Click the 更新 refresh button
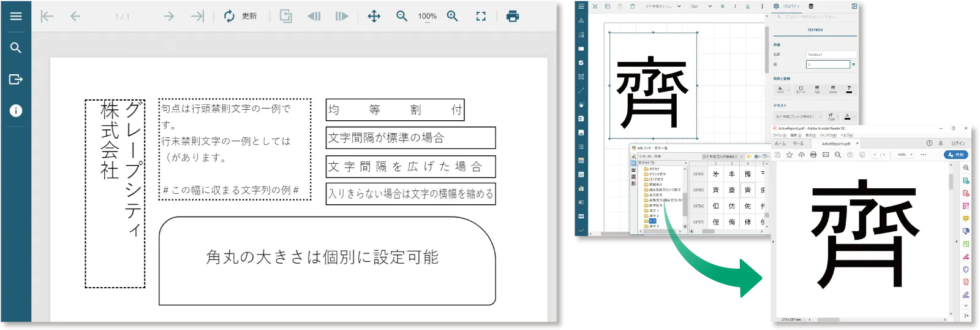Viewport: 980px width, 330px height. pyautogui.click(x=240, y=16)
